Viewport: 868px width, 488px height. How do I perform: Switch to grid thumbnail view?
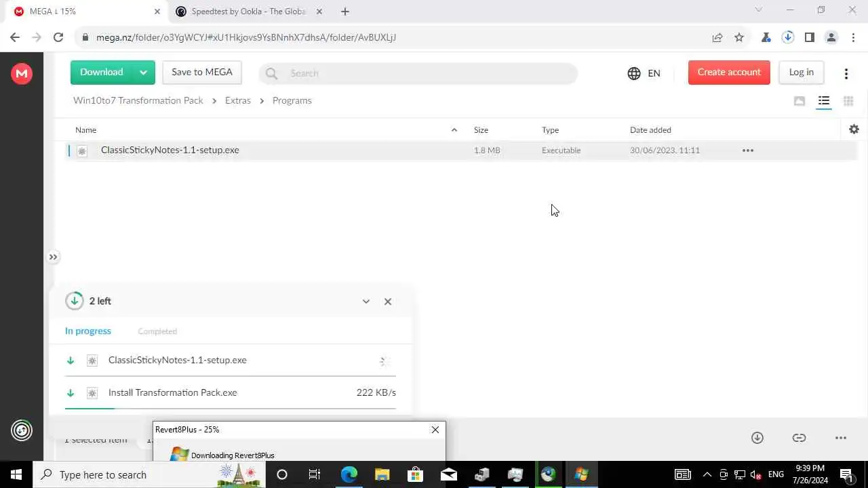tap(848, 101)
